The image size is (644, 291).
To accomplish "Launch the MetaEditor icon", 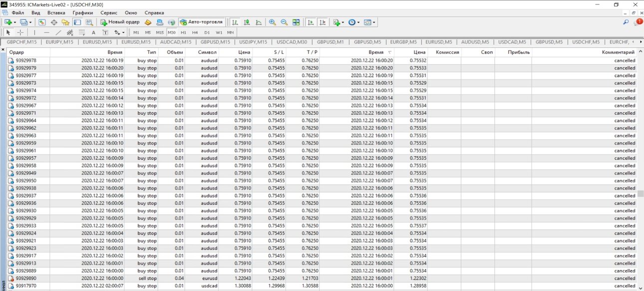I will tap(148, 22).
